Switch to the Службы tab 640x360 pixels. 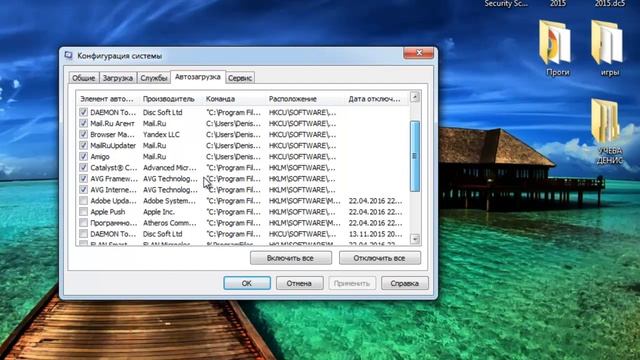coord(153,78)
